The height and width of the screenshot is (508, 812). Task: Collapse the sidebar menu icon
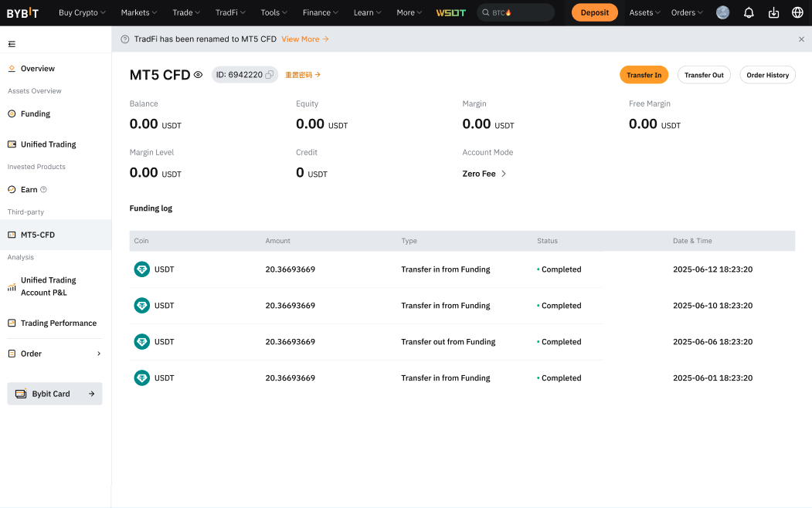pos(12,44)
